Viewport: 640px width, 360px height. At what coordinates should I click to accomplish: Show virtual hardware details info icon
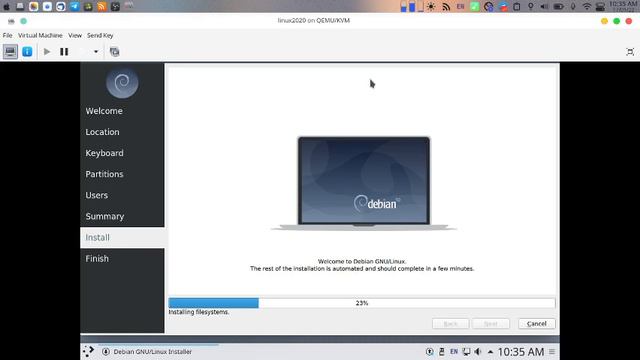click(x=27, y=52)
